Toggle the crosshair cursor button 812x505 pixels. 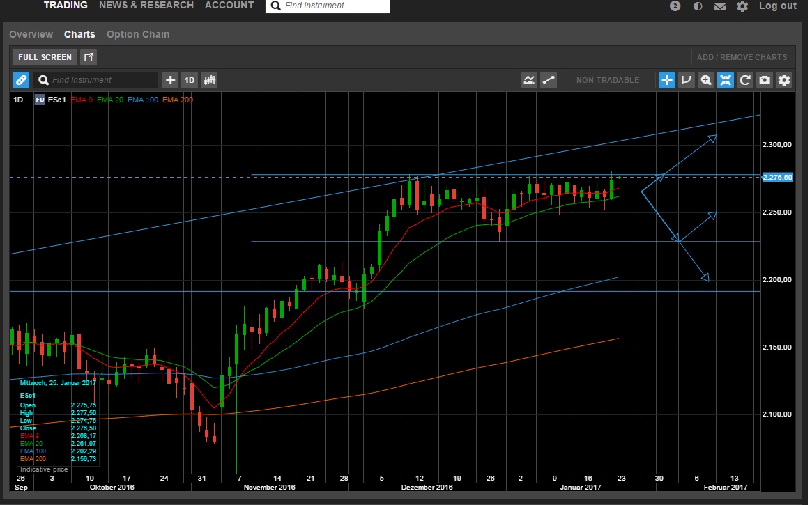click(x=667, y=80)
